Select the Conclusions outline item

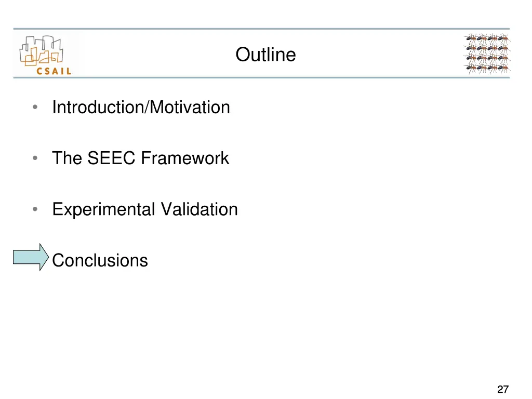100,260
